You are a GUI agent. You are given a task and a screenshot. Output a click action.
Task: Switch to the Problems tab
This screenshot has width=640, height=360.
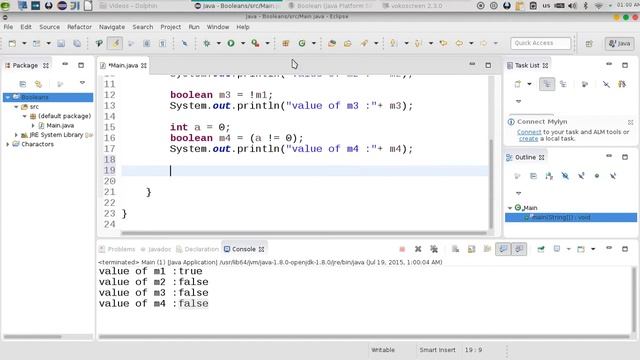coord(117,249)
